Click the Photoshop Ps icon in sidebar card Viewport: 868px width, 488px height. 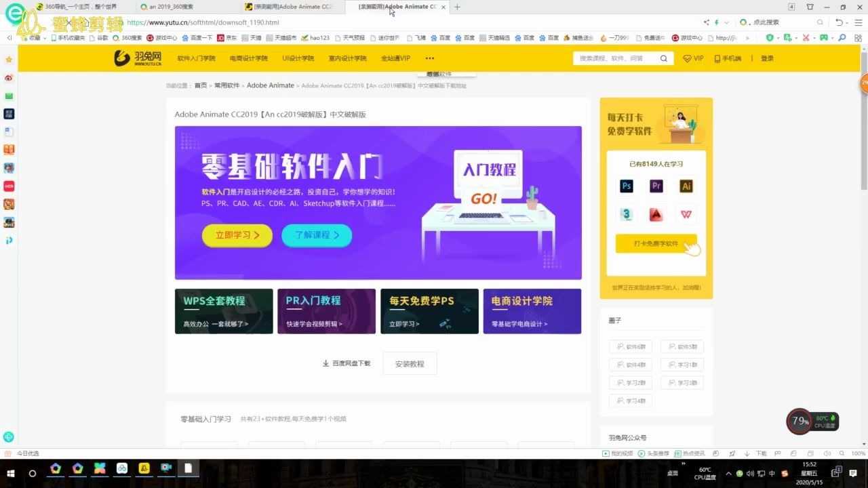(x=627, y=186)
